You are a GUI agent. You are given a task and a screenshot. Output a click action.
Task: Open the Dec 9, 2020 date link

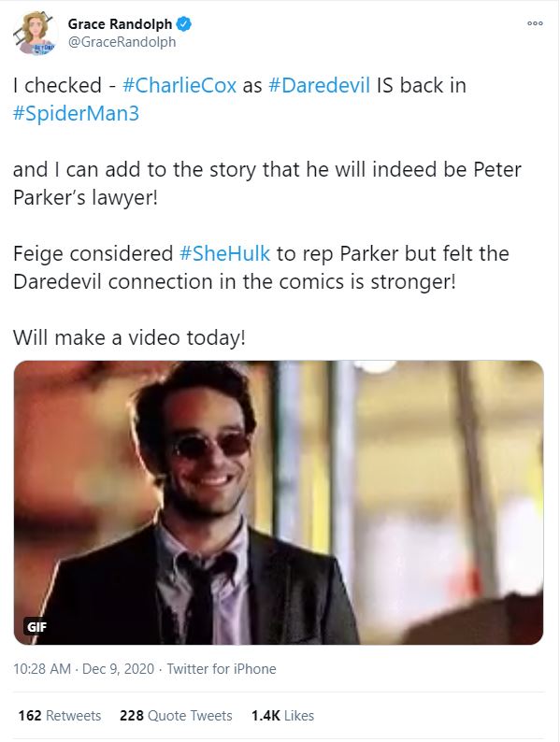pos(118,669)
